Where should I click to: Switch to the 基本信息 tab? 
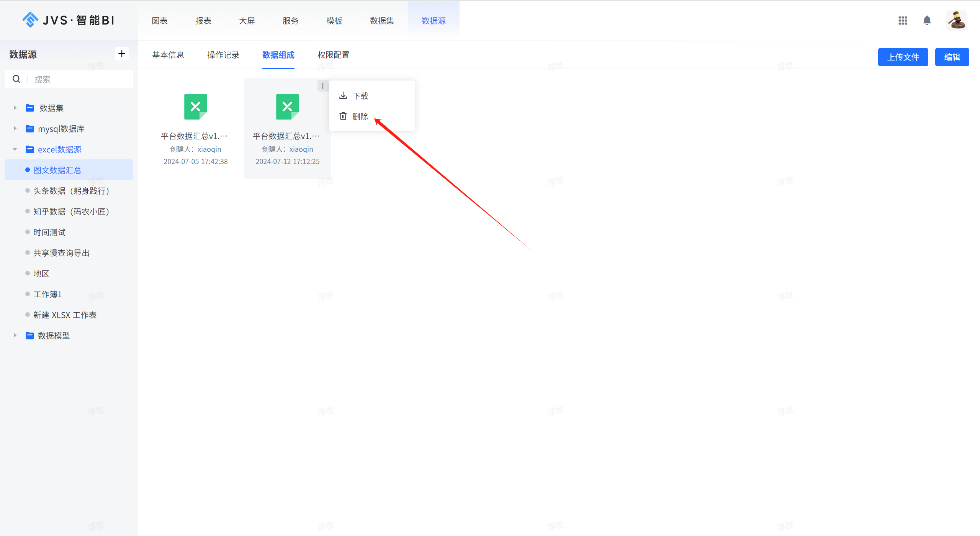tap(168, 55)
